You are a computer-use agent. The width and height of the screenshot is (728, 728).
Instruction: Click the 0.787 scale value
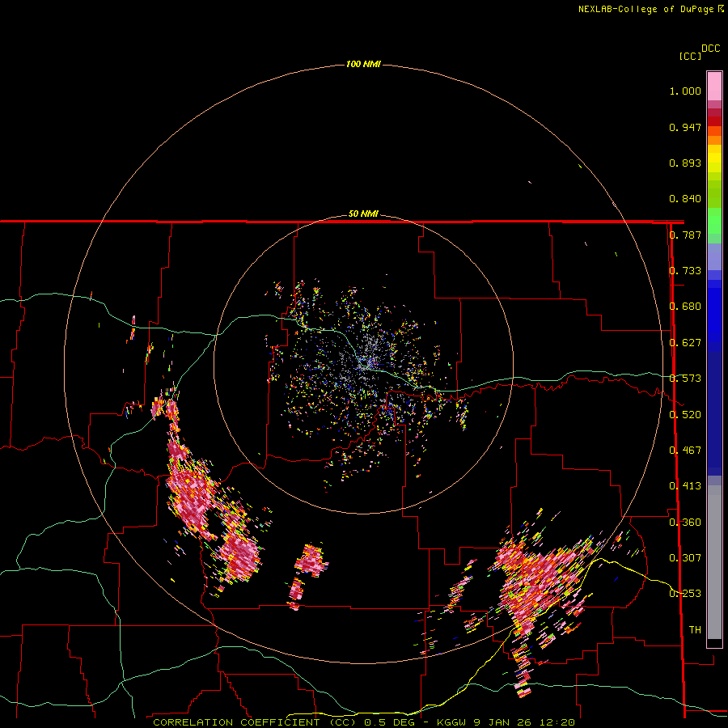(x=685, y=235)
